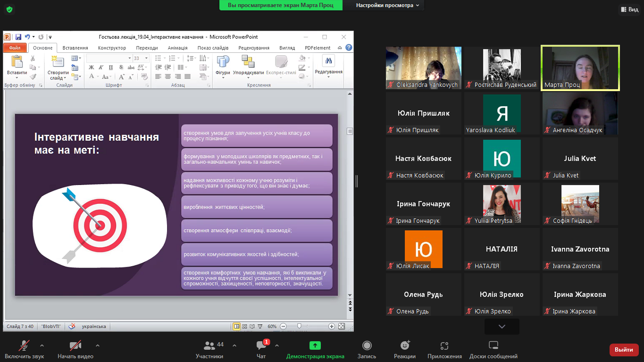Select Yuliia Petrytsa participant tile
The width and height of the screenshot is (644, 362).
(x=502, y=204)
